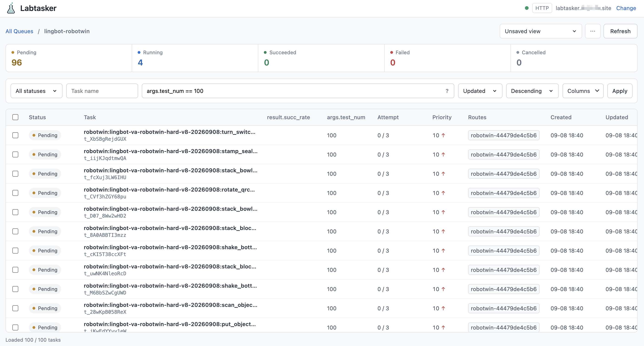This screenshot has width=644, height=346.
Task: Click Pending status badge in turn_switc row
Action: 45,135
